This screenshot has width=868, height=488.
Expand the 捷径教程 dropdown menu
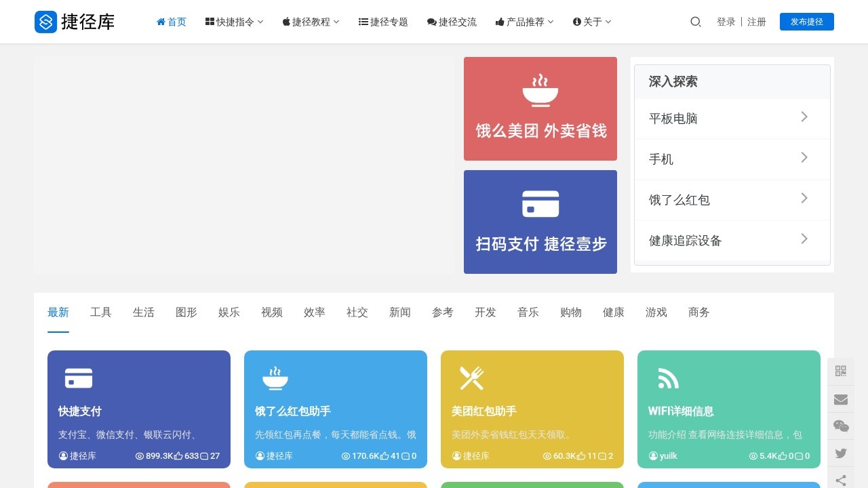coord(311,22)
